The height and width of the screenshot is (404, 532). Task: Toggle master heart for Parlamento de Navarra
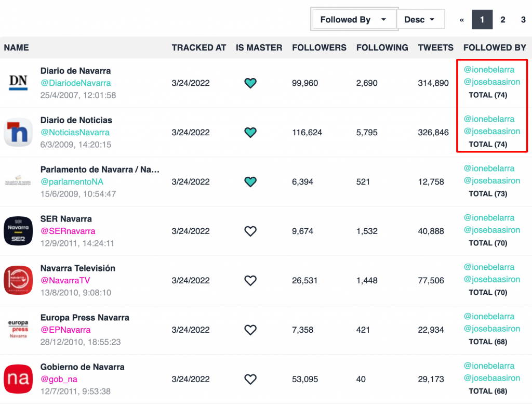(250, 181)
